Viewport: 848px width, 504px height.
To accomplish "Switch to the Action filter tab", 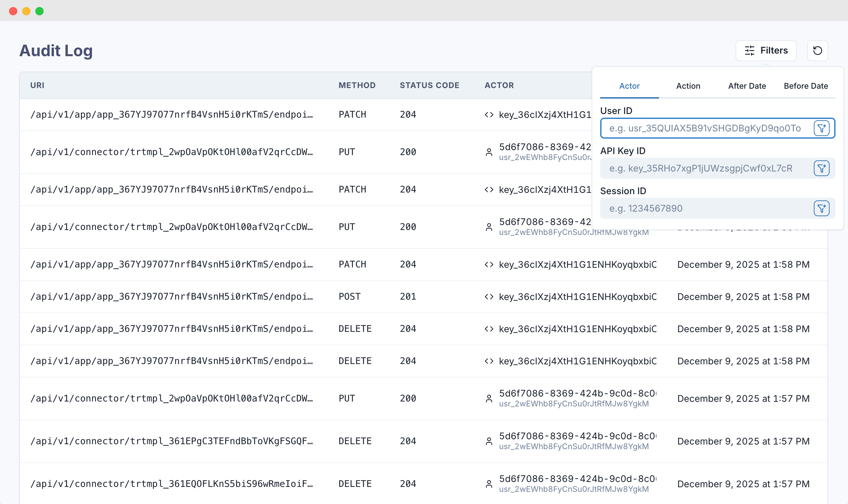I will [688, 86].
